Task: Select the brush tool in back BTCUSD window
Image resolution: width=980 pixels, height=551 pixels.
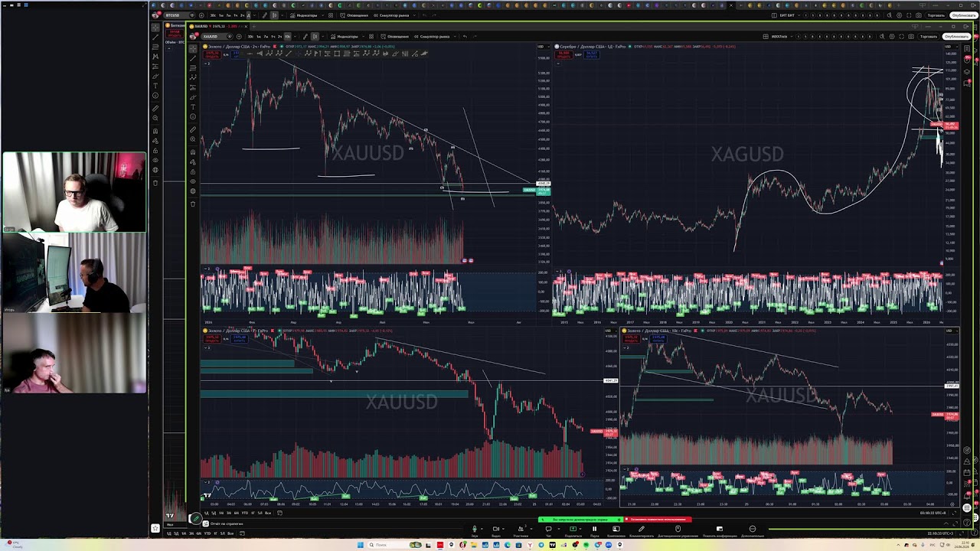Action: pyautogui.click(x=155, y=76)
